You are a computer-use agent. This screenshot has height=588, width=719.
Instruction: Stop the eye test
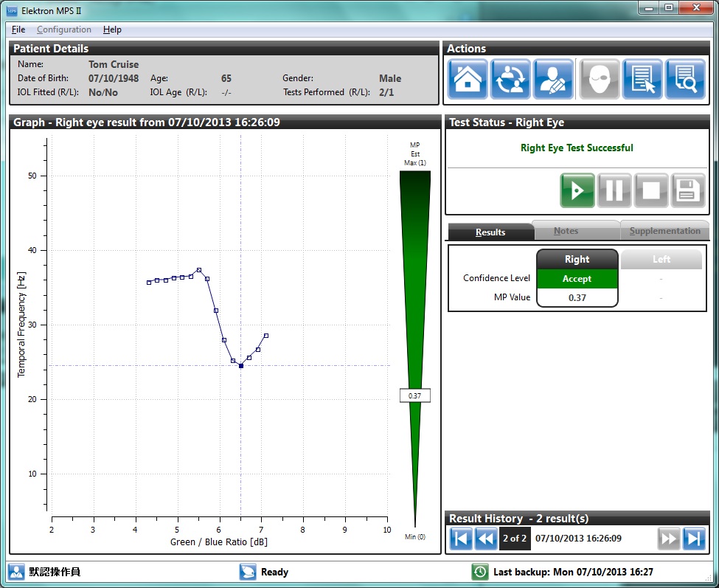click(x=651, y=190)
